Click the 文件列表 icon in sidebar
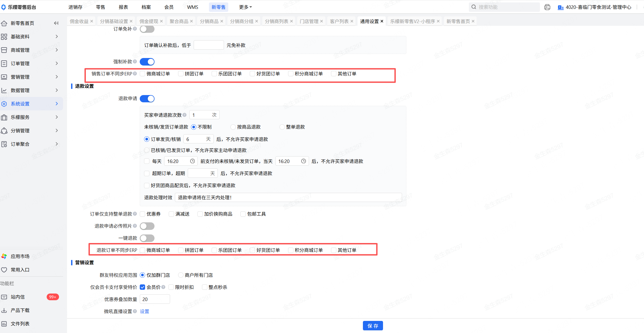The width and height of the screenshot is (644, 333). click(4, 324)
